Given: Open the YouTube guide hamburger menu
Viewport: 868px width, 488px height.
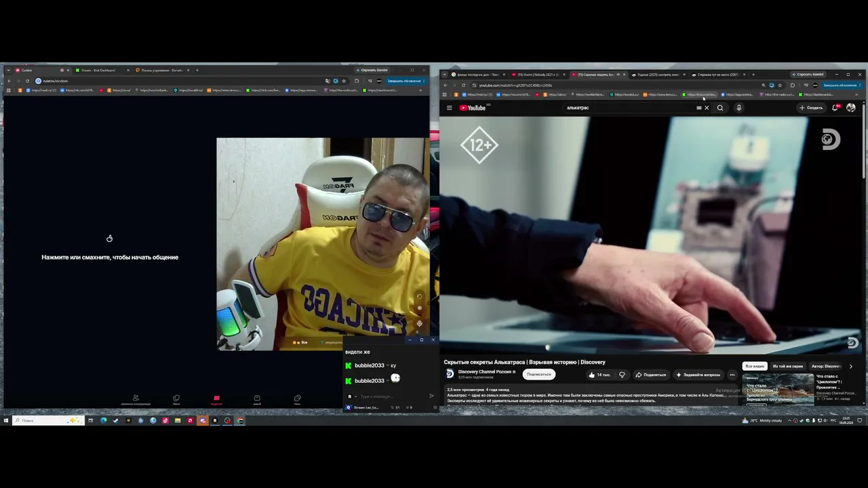Looking at the screenshot, I should pos(449,108).
